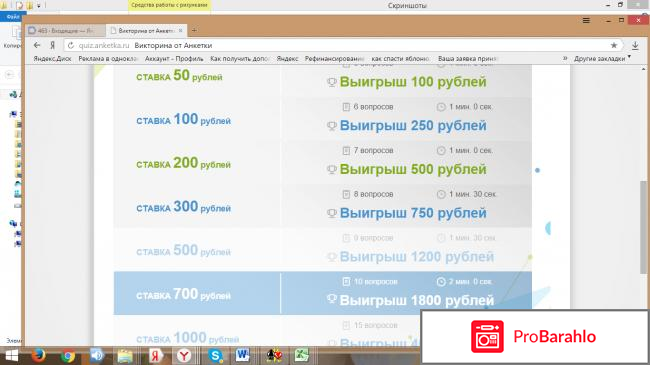Select the Викторина от Анкетки tab

(x=146, y=31)
